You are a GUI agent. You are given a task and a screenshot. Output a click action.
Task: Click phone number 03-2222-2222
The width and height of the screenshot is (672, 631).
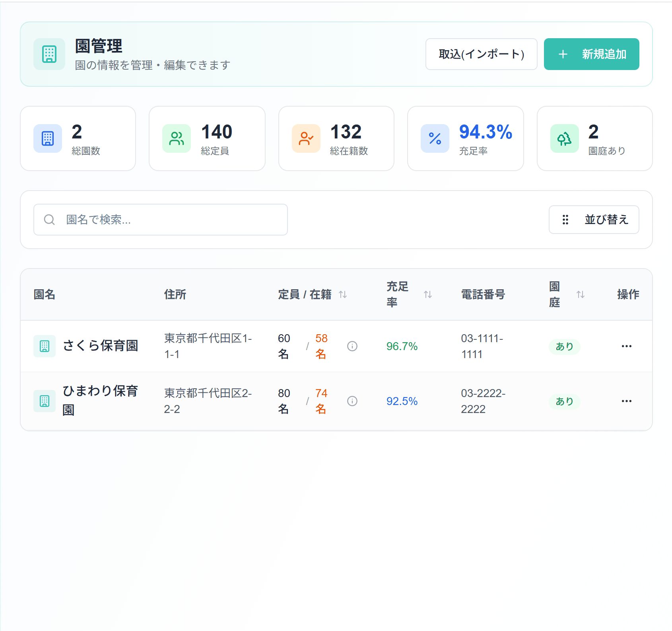(x=483, y=401)
